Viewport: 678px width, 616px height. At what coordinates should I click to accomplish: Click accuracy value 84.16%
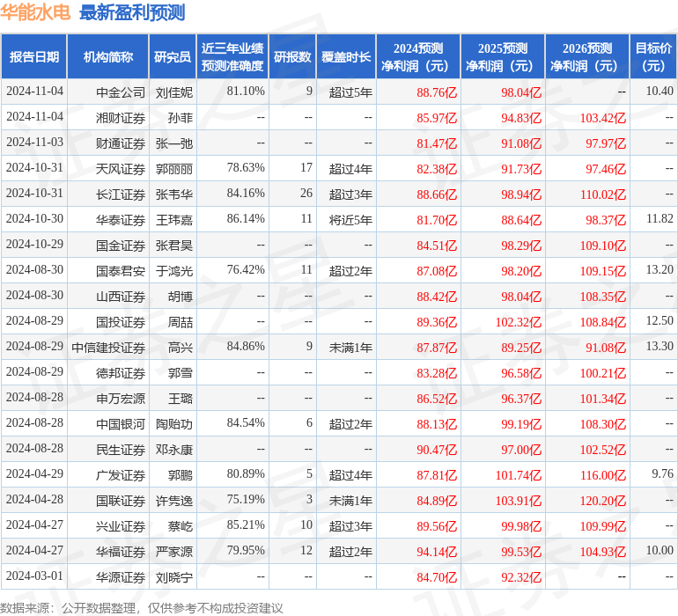246,194
